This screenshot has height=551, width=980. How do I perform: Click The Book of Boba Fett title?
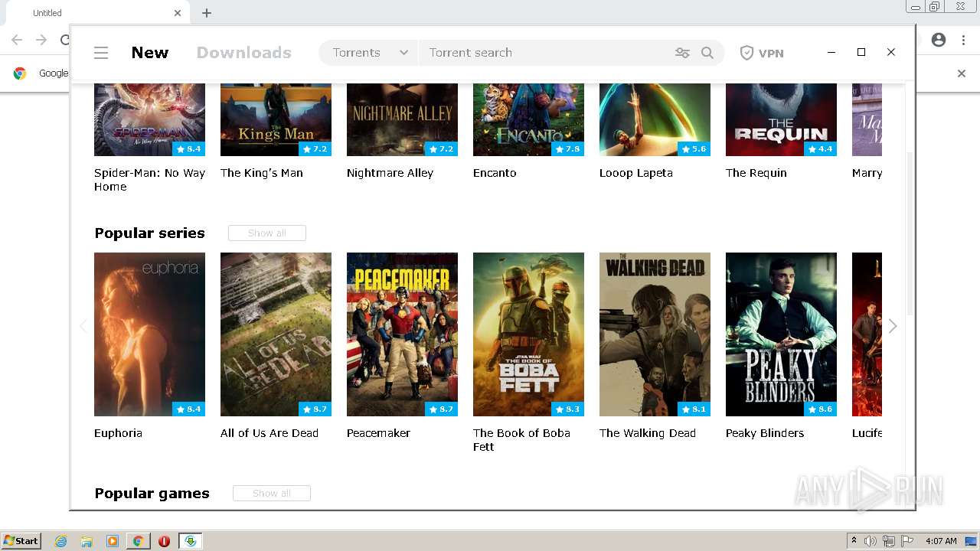click(x=521, y=440)
